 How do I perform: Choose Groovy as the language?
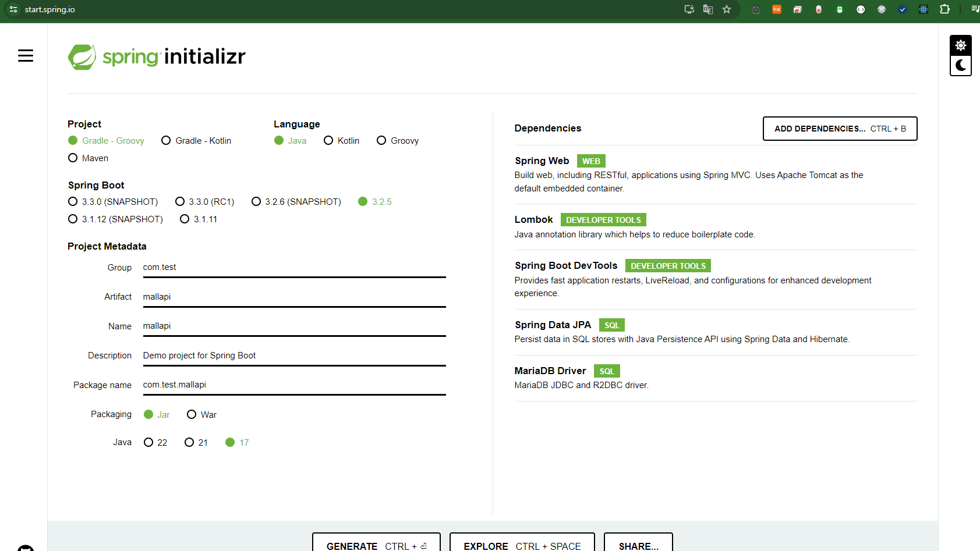point(398,141)
